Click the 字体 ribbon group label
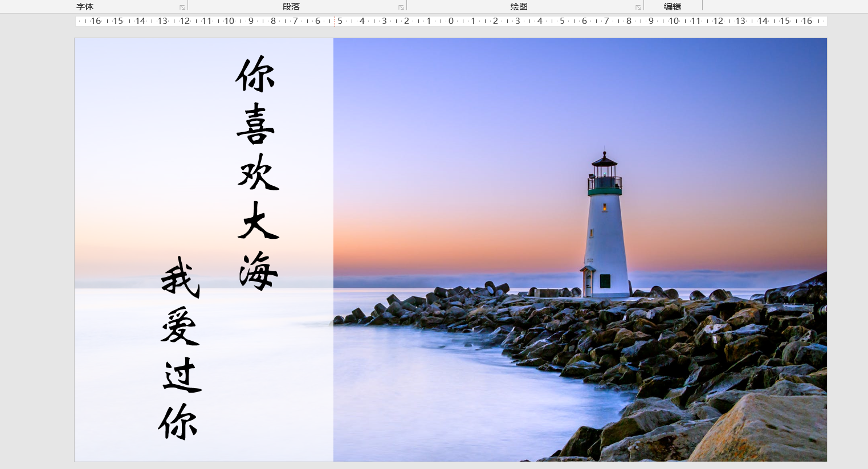Viewport: 868px width, 469px height. (84, 7)
